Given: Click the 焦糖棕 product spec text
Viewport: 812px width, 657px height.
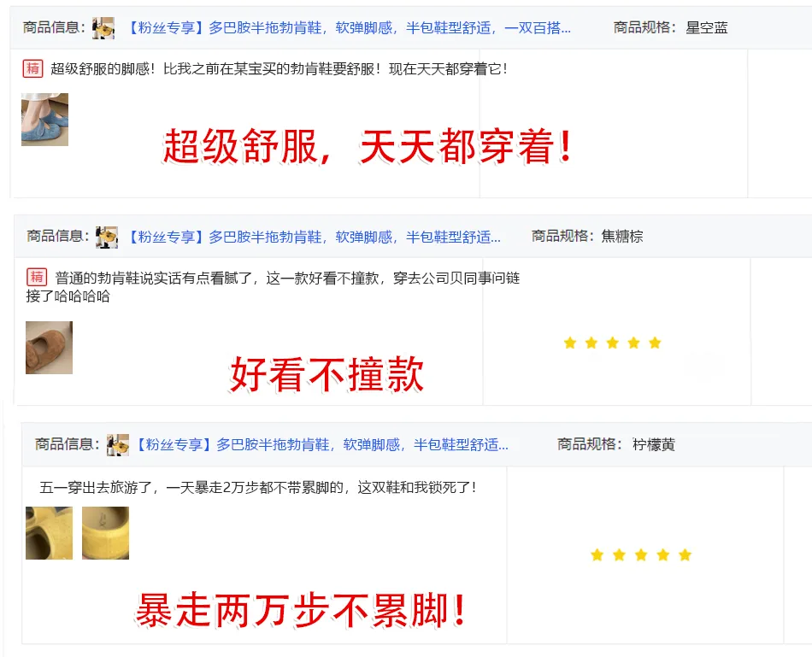Looking at the screenshot, I should click(622, 236).
